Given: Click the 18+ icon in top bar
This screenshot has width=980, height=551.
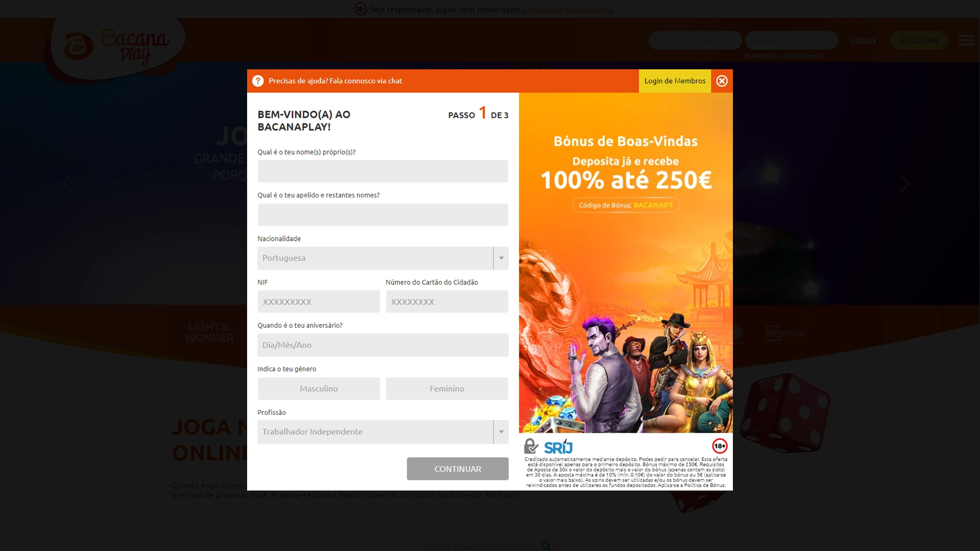Looking at the screenshot, I should tap(360, 9).
